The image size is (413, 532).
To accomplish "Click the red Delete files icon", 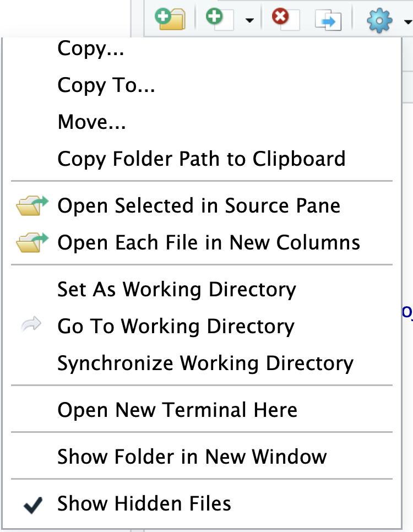I will click(284, 20).
